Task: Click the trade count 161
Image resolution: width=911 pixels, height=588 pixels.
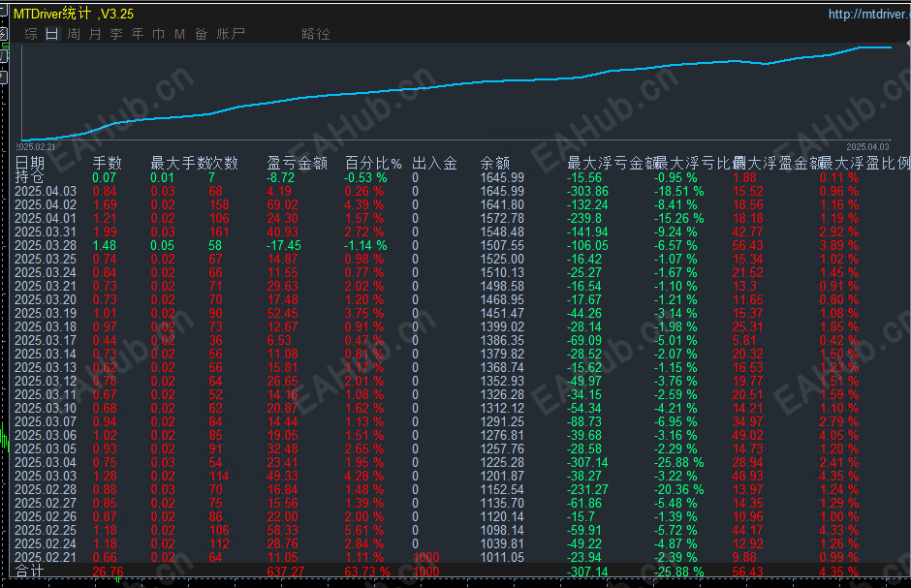Action: coord(219,232)
